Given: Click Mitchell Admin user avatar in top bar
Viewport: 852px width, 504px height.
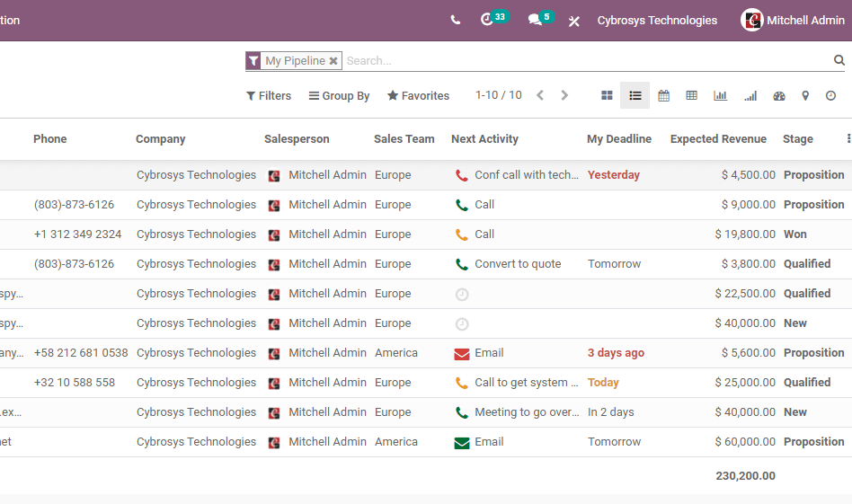Looking at the screenshot, I should [752, 20].
